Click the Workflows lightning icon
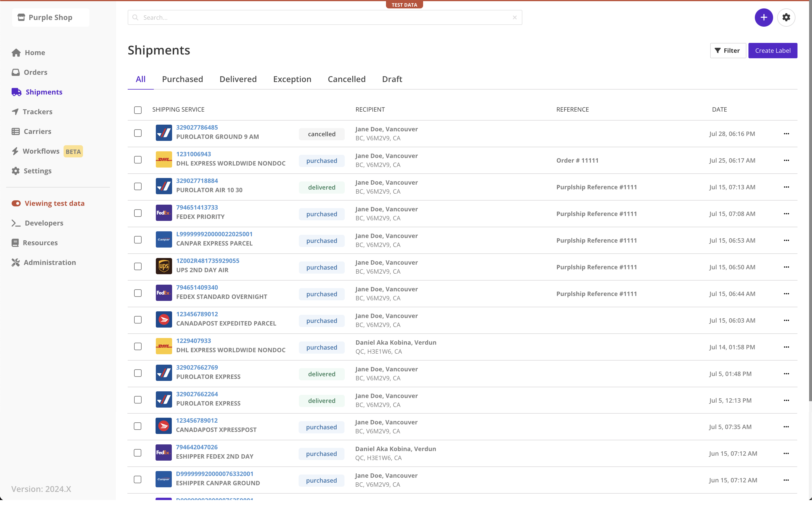 click(x=15, y=151)
